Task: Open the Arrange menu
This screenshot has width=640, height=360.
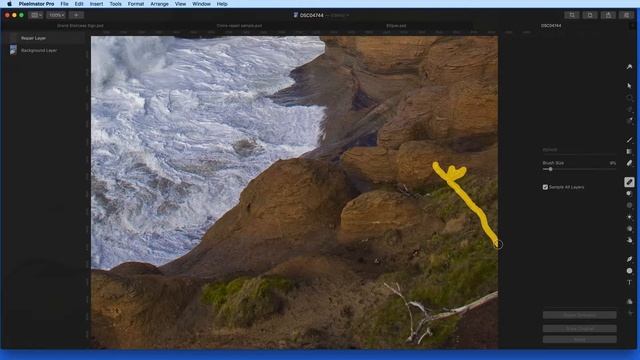Action: click(x=159, y=4)
